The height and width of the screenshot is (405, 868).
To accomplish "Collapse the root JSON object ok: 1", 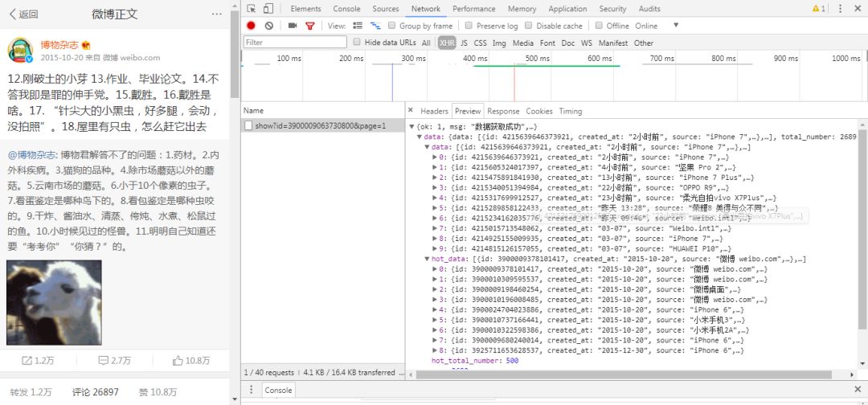I will [411, 127].
